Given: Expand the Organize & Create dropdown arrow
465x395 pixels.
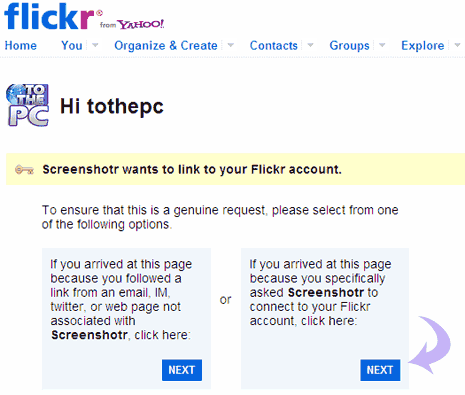Looking at the screenshot, I should tap(230, 45).
